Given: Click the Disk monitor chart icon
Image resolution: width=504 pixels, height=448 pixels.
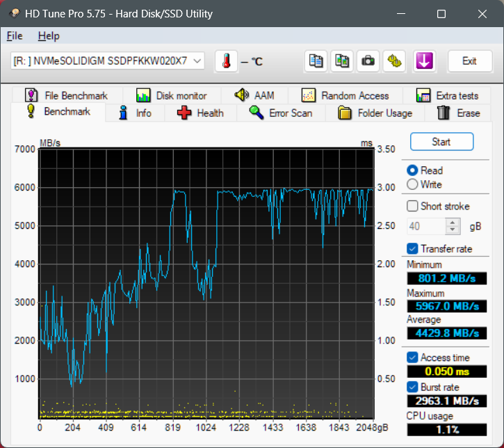Looking at the screenshot, I should [143, 95].
